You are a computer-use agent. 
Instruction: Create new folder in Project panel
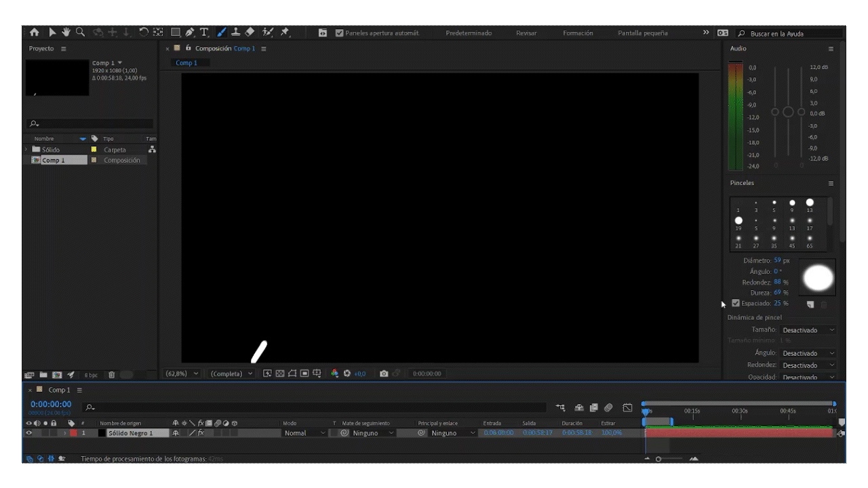pos(44,374)
